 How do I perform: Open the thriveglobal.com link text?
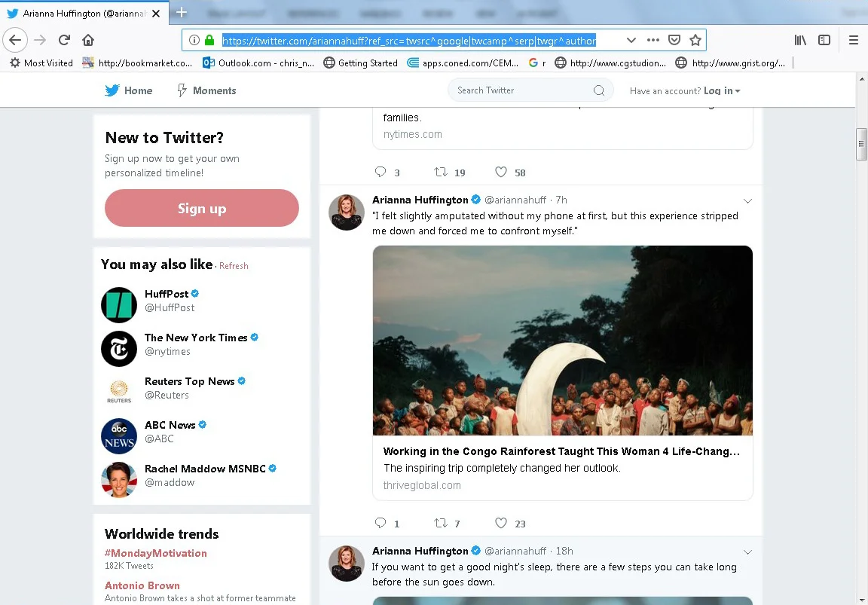click(422, 485)
